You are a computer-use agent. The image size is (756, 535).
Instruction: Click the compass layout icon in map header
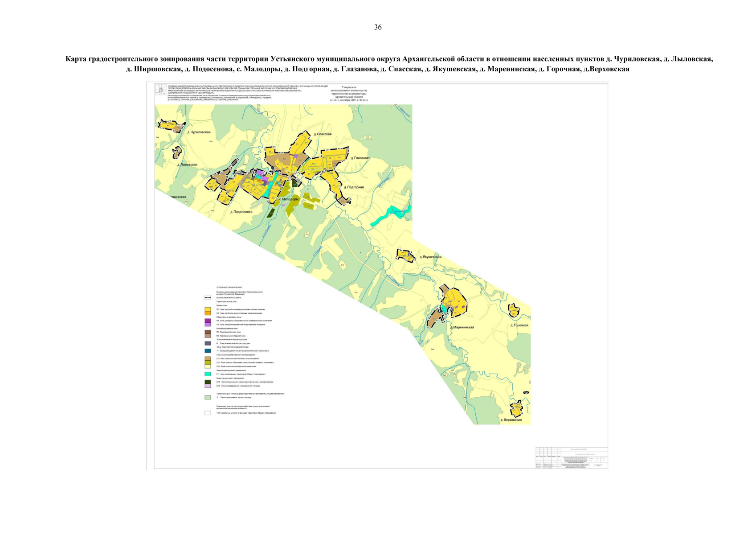[x=161, y=90]
